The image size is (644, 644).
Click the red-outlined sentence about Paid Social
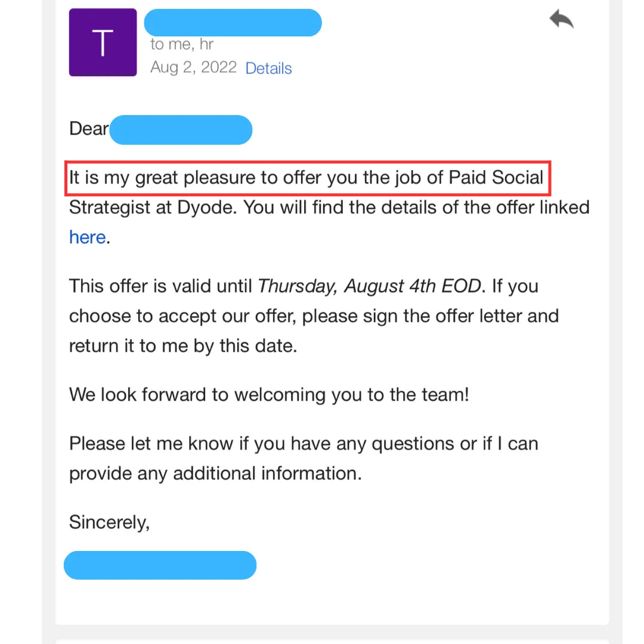tap(308, 178)
